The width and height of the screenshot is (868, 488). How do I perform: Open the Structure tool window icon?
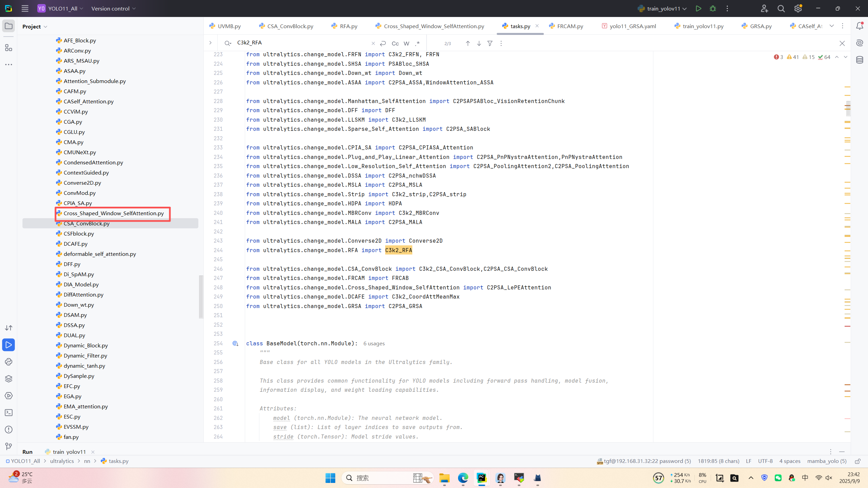(8, 48)
